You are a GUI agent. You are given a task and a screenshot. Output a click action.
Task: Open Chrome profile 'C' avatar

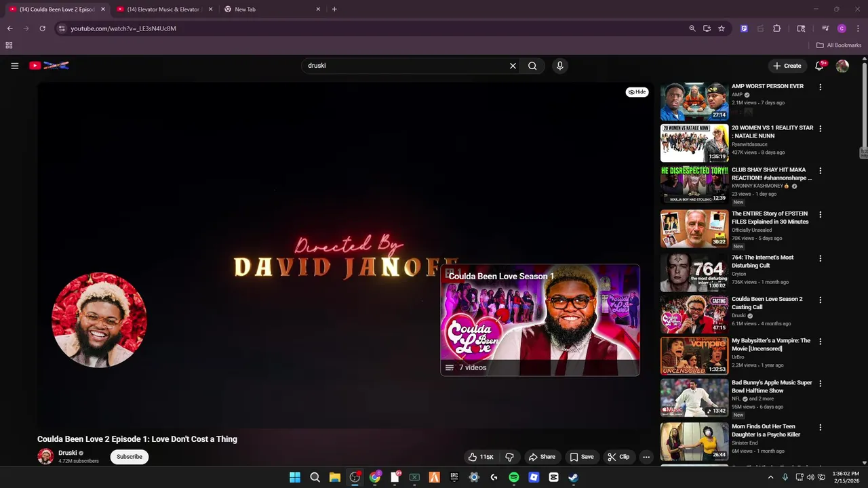pyautogui.click(x=842, y=28)
